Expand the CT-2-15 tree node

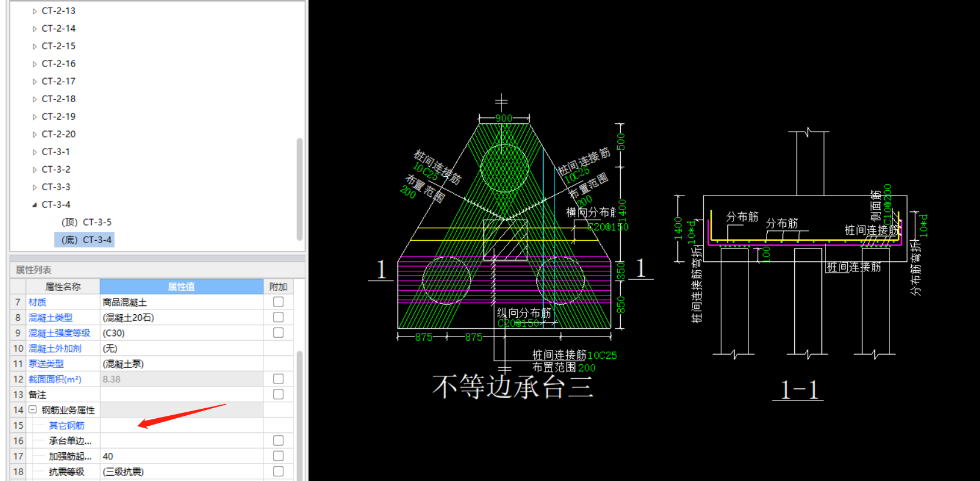tap(34, 46)
